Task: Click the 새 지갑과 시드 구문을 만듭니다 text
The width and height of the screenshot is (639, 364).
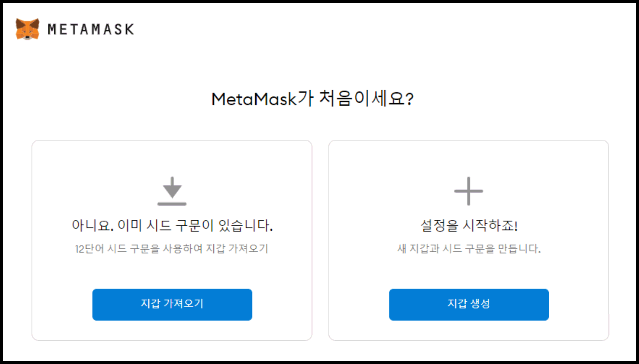Action: [x=469, y=246]
